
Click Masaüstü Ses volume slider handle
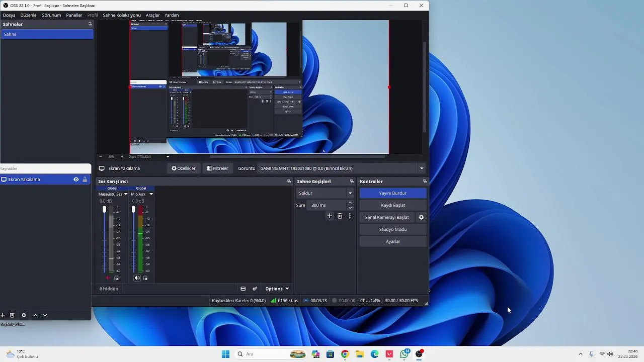coord(104,209)
